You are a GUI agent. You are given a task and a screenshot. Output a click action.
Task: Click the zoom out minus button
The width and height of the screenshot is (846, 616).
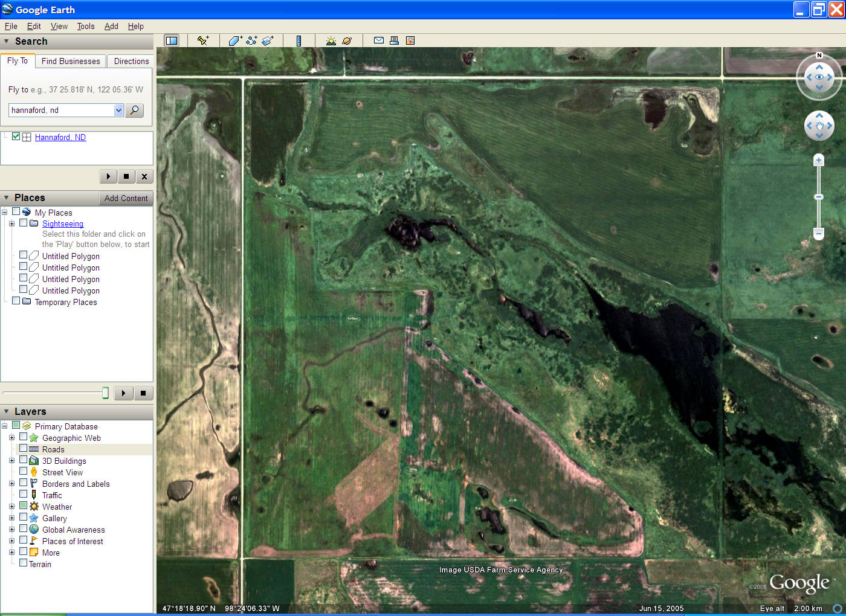click(x=819, y=233)
